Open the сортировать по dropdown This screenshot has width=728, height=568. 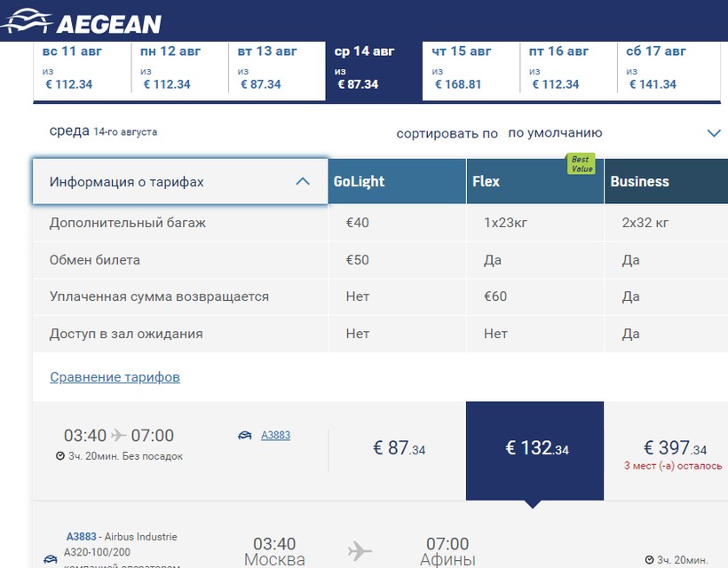(x=555, y=133)
